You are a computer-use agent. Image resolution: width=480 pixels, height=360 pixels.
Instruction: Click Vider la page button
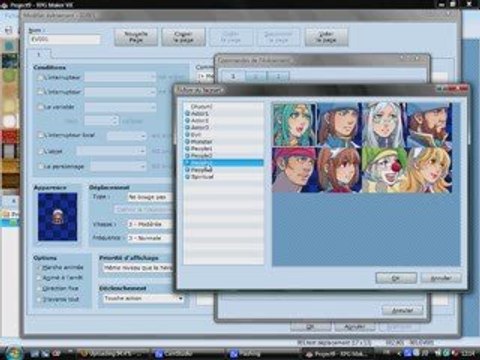pos(326,37)
